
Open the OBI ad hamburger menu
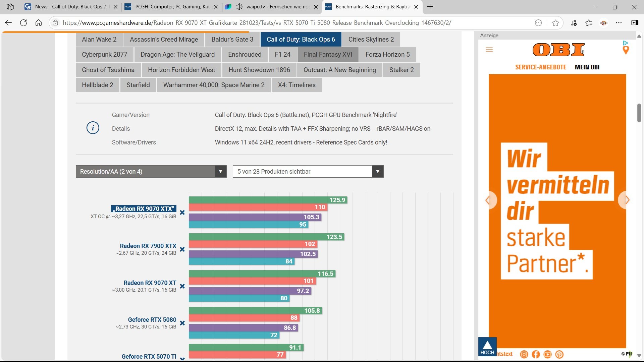point(489,50)
